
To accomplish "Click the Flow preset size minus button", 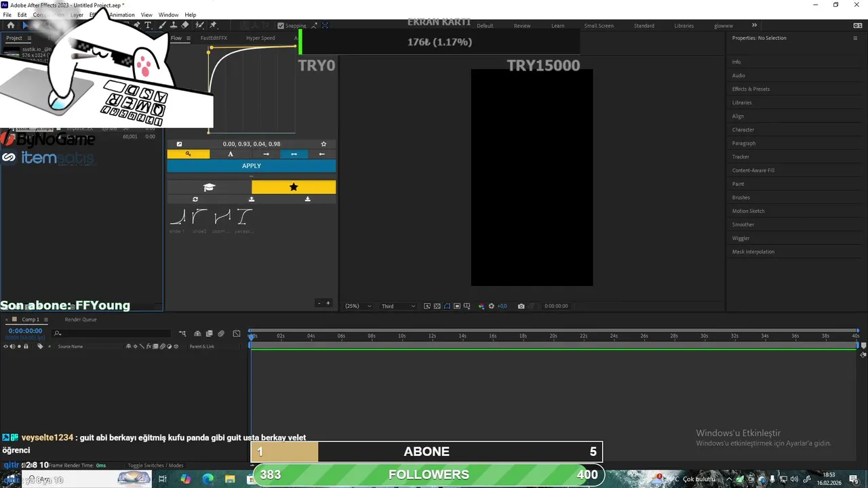I will [319, 303].
